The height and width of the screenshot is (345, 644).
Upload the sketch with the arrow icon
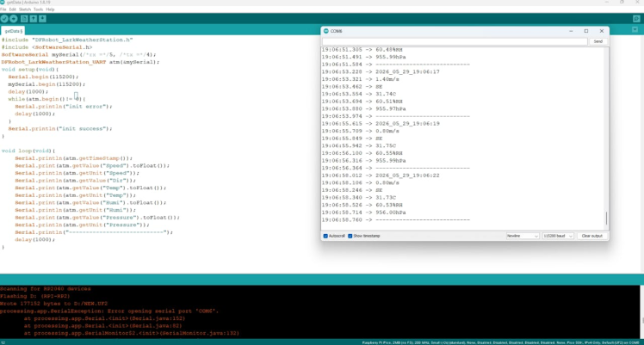pyautogui.click(x=14, y=18)
